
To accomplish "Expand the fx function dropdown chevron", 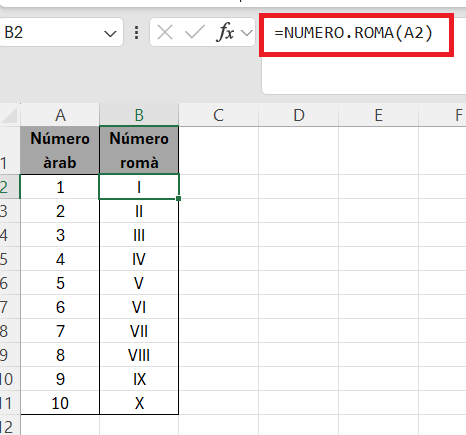I will tap(247, 33).
